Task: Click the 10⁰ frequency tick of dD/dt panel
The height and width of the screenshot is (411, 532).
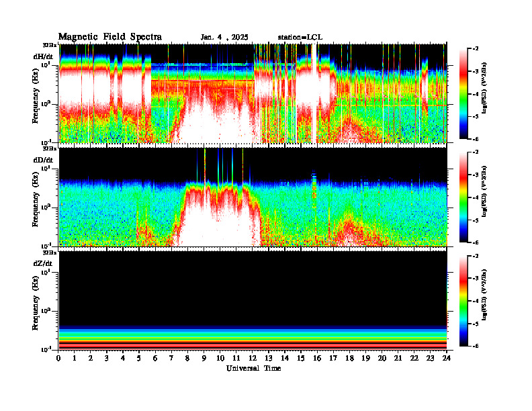Action: (x=46, y=207)
